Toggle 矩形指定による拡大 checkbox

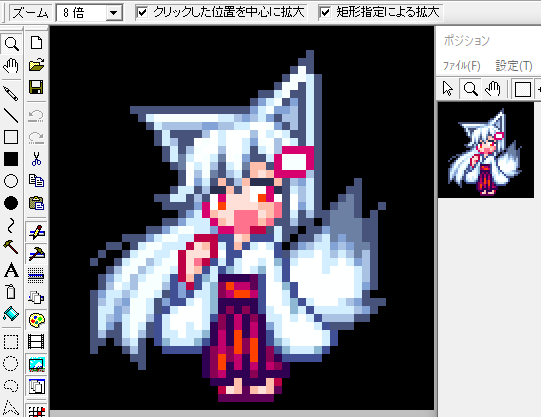click(x=325, y=13)
